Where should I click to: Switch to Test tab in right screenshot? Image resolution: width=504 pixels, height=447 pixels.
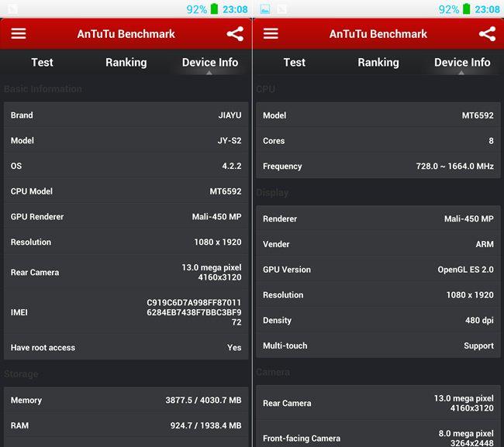(295, 62)
